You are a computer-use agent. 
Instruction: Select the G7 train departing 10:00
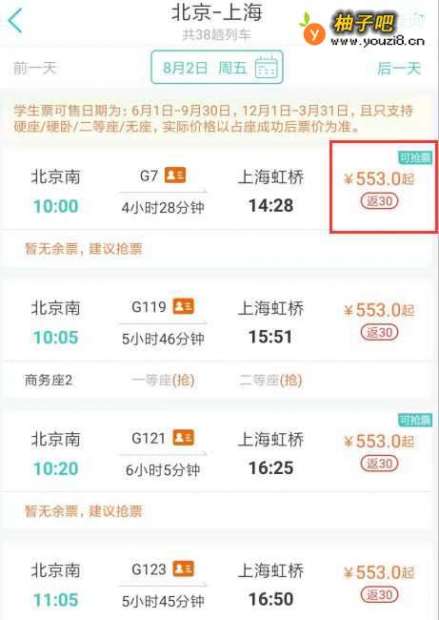click(220, 191)
